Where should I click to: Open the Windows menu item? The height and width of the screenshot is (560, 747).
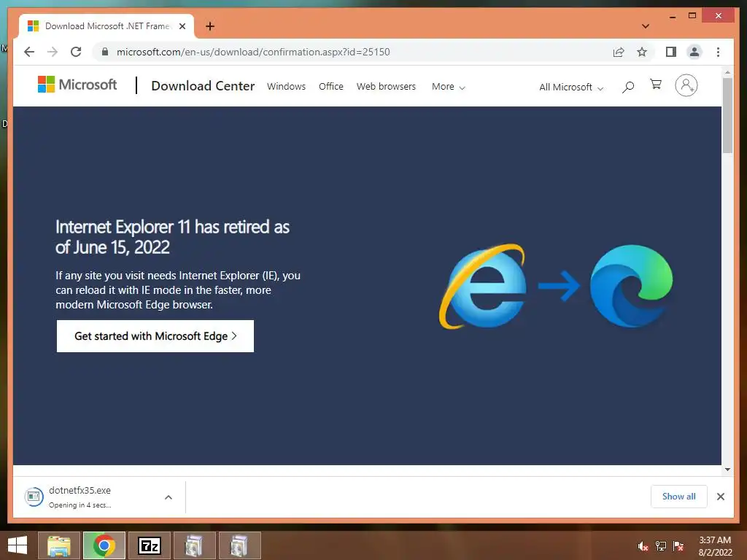(x=286, y=86)
